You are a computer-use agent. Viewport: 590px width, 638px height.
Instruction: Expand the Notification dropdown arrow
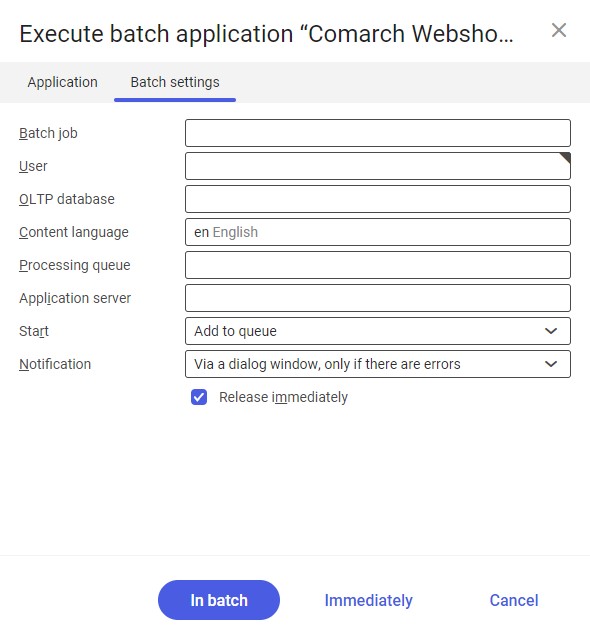click(551, 364)
